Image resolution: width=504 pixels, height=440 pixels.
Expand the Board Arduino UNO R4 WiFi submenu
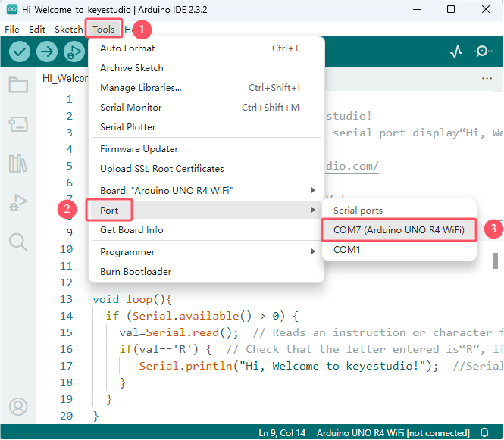tap(206, 190)
